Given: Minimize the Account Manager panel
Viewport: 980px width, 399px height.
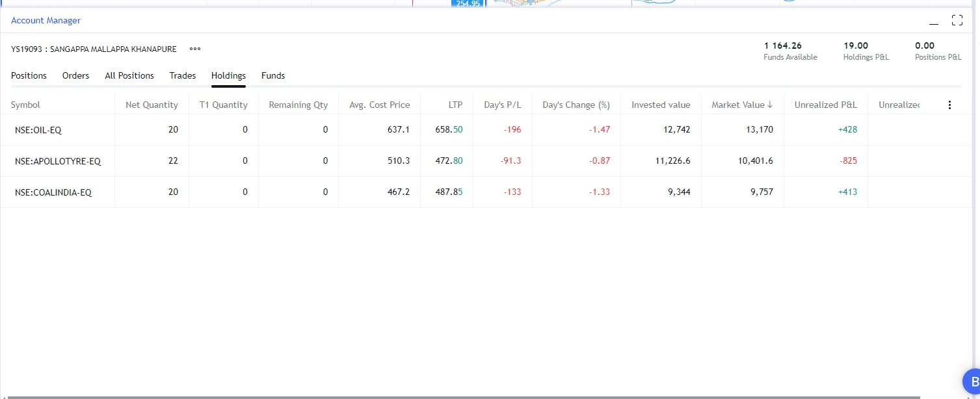Looking at the screenshot, I should point(934,21).
